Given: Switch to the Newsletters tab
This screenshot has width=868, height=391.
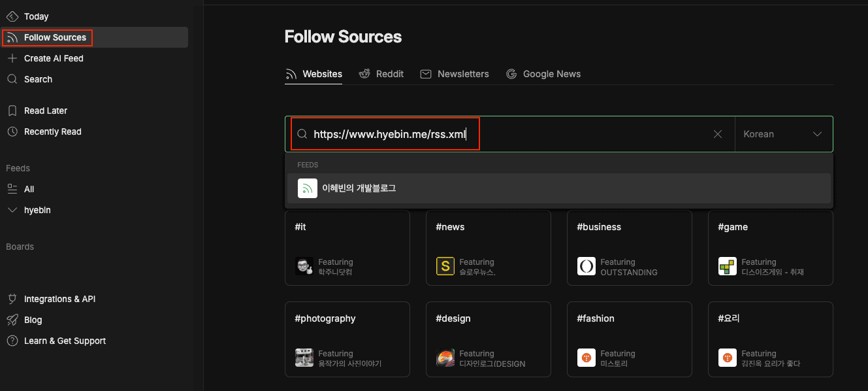Looking at the screenshot, I should 455,74.
